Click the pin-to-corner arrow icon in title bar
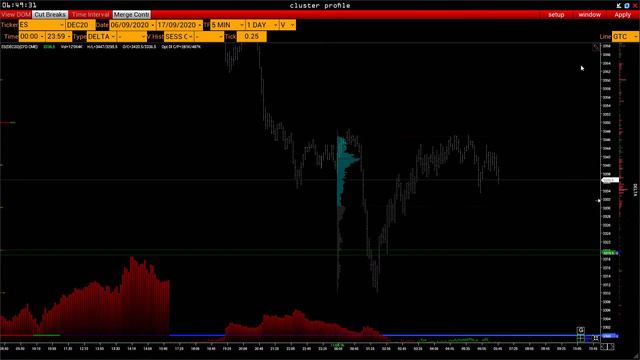The width and height of the screenshot is (640, 360). 619,5
